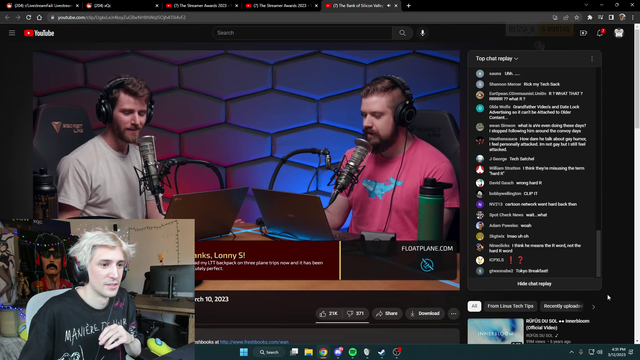Open Chrome home page button
The image size is (640, 360).
tap(39, 18)
